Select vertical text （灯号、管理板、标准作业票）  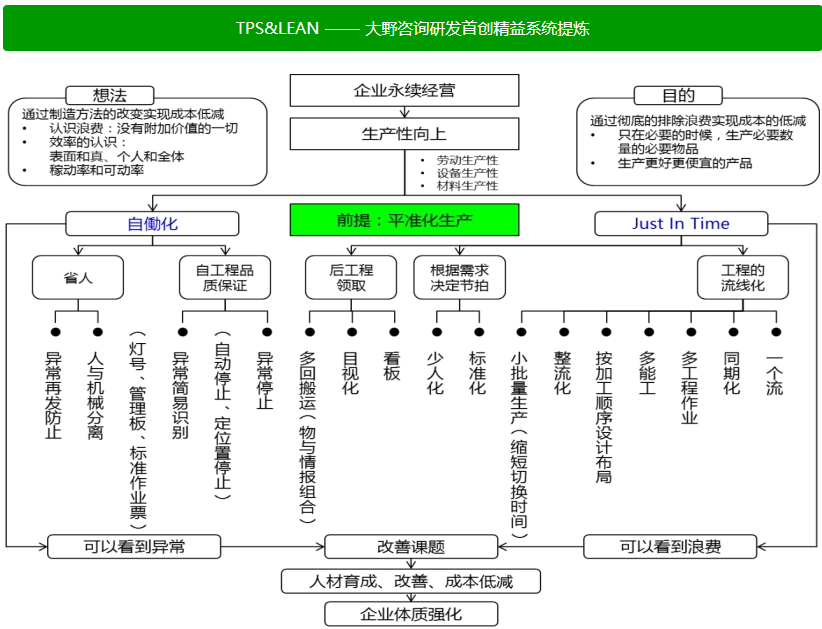pos(138,430)
